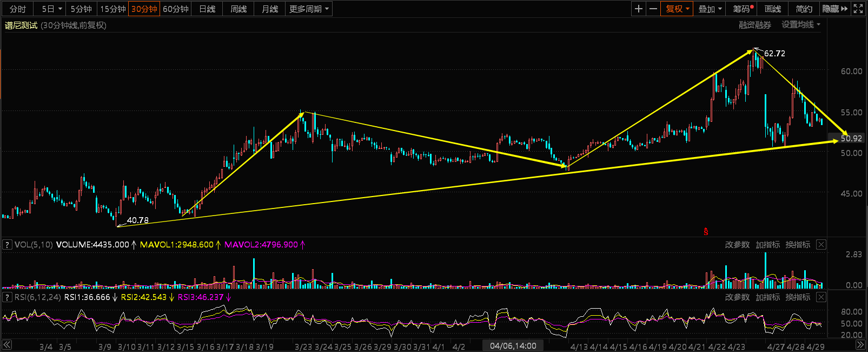Close the RSI indicator panel

(x=821, y=297)
